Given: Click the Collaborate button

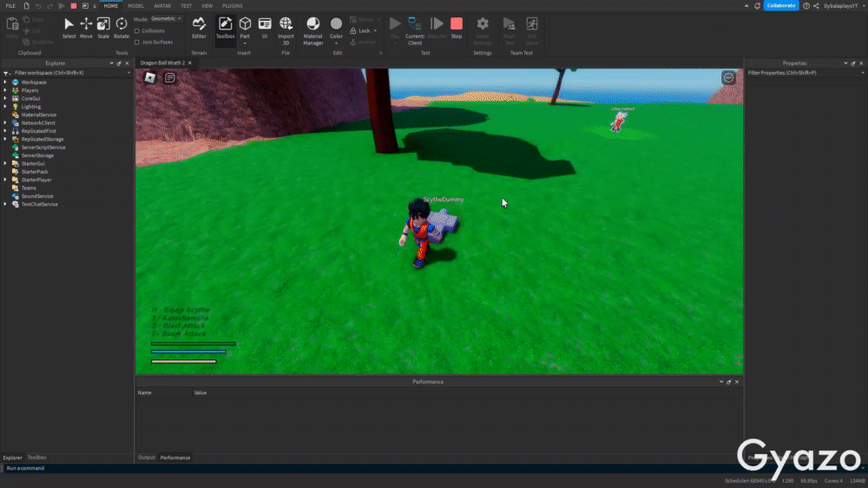Looking at the screenshot, I should pos(781,5).
